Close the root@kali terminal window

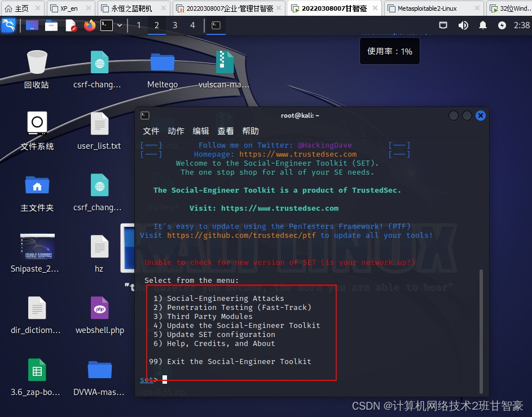[x=481, y=116]
